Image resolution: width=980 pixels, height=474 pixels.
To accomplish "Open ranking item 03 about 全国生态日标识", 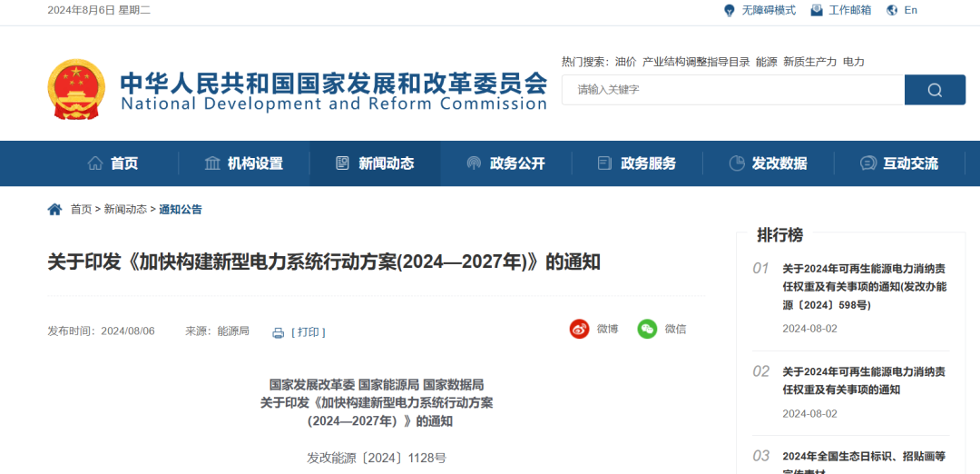I will click(x=865, y=463).
